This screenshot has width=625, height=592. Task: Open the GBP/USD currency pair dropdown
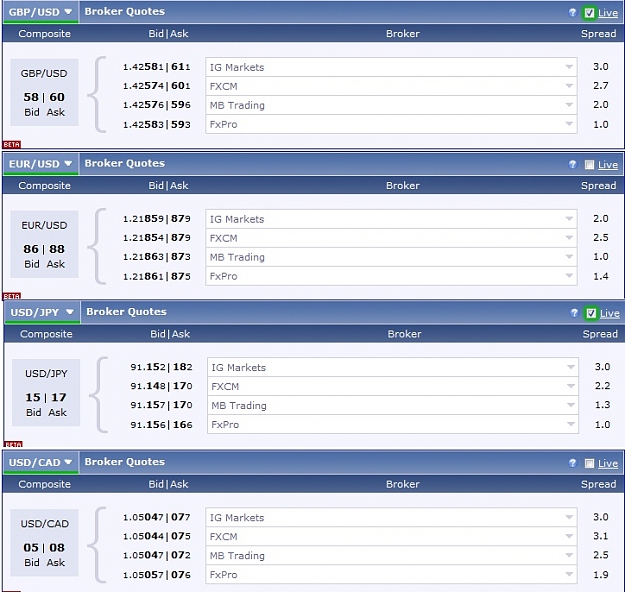(x=41, y=12)
